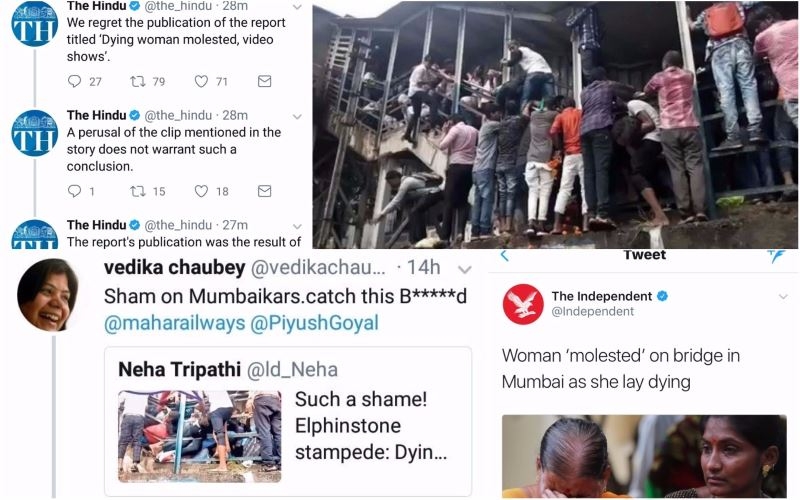This screenshot has width=800, height=500.
Task: Retweet the tweet with 15 retweets
Action: [138, 191]
